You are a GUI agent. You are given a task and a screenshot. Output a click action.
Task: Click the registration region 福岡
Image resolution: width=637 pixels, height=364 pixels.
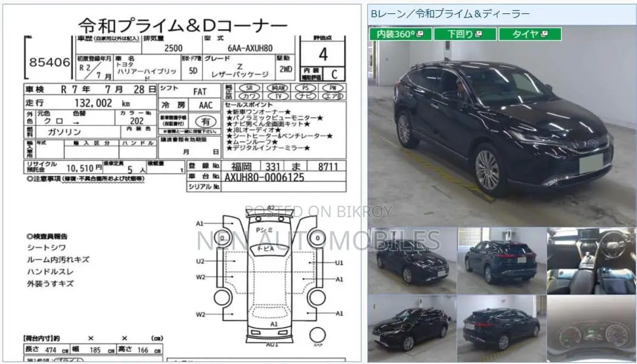click(x=241, y=167)
